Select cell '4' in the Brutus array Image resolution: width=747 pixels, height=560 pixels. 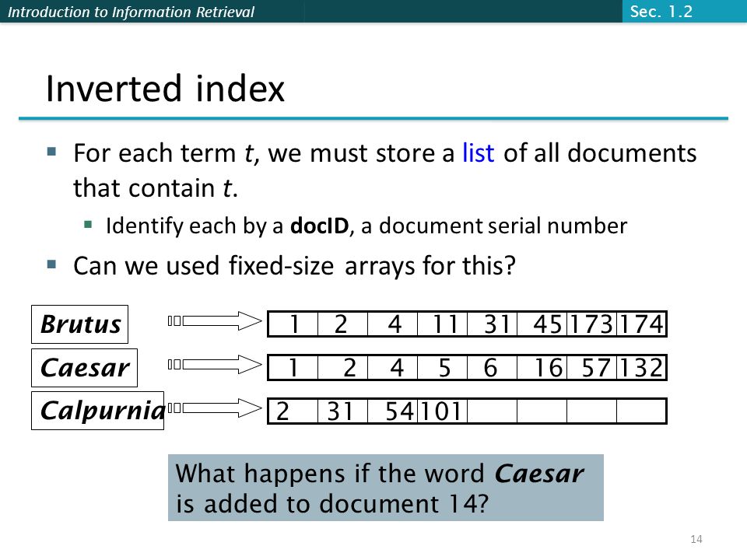(392, 324)
